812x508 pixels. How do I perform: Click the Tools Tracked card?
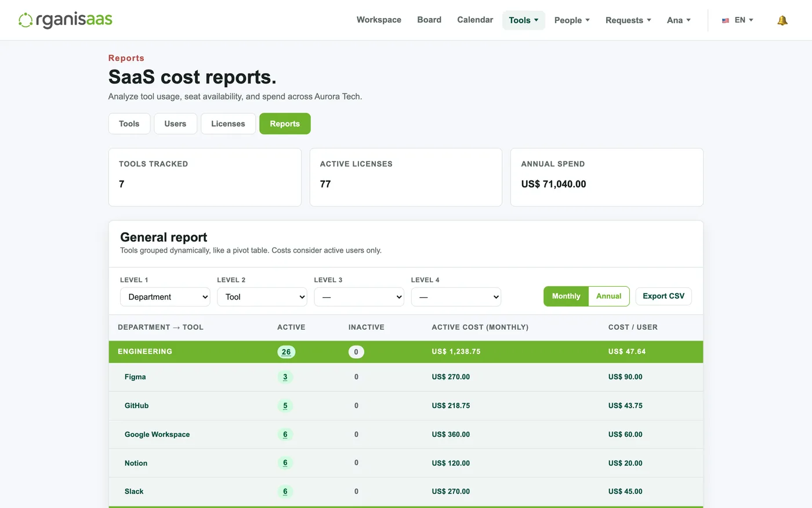(205, 177)
